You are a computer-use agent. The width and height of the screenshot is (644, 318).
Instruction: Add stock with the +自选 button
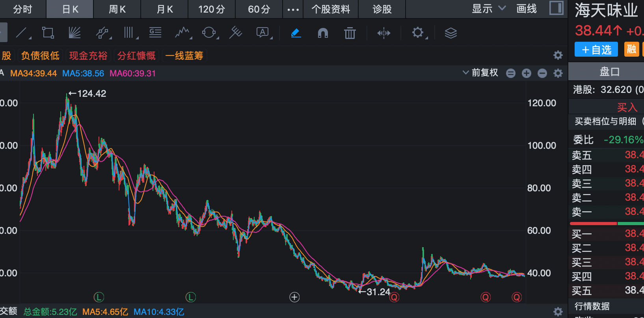pyautogui.click(x=596, y=50)
